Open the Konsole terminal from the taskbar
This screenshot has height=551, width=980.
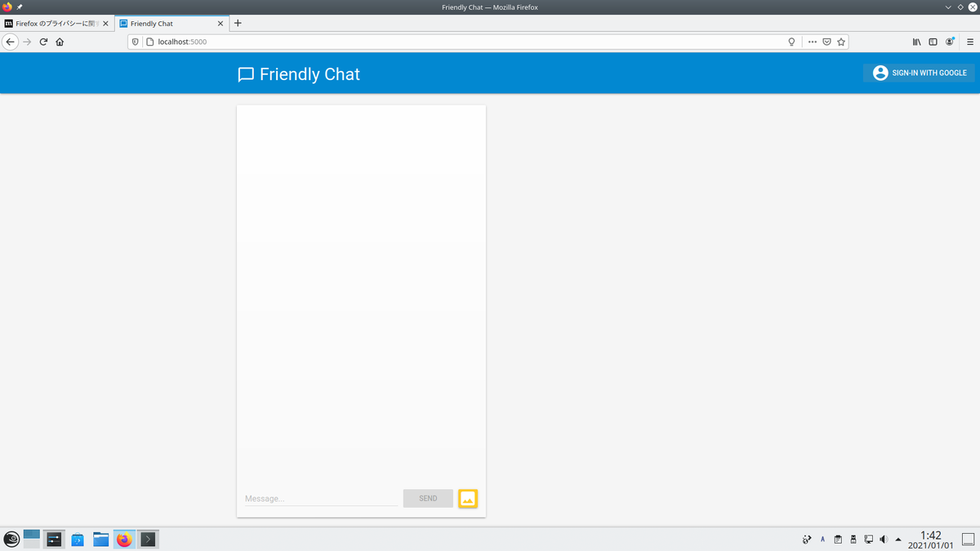click(148, 539)
